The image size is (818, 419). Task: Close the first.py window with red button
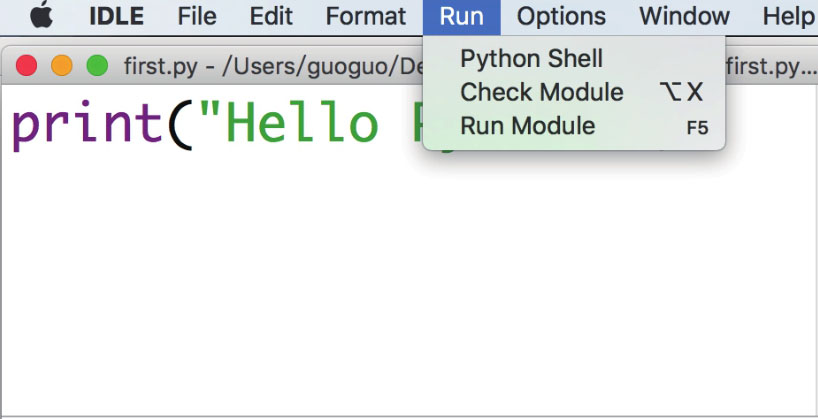pyautogui.click(x=27, y=66)
